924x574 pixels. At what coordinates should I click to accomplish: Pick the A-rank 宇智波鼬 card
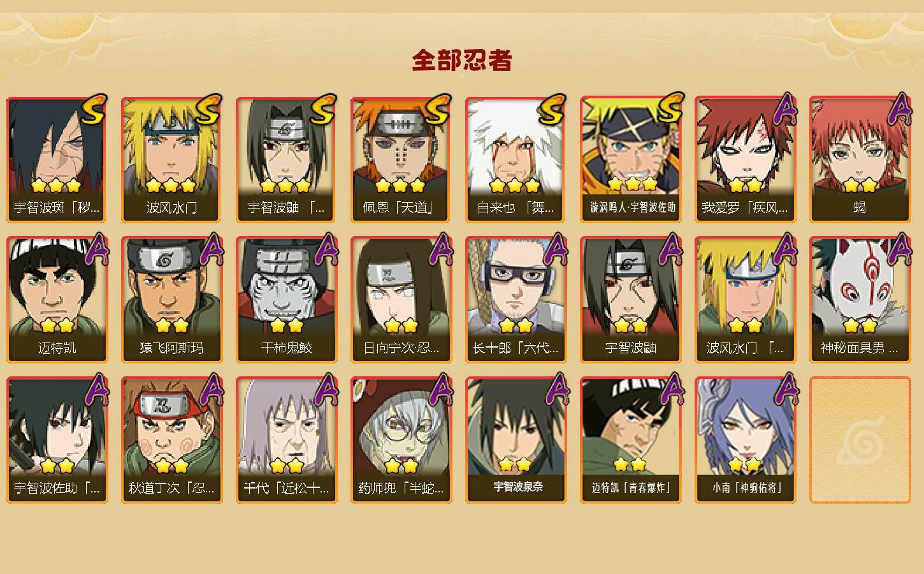point(630,300)
